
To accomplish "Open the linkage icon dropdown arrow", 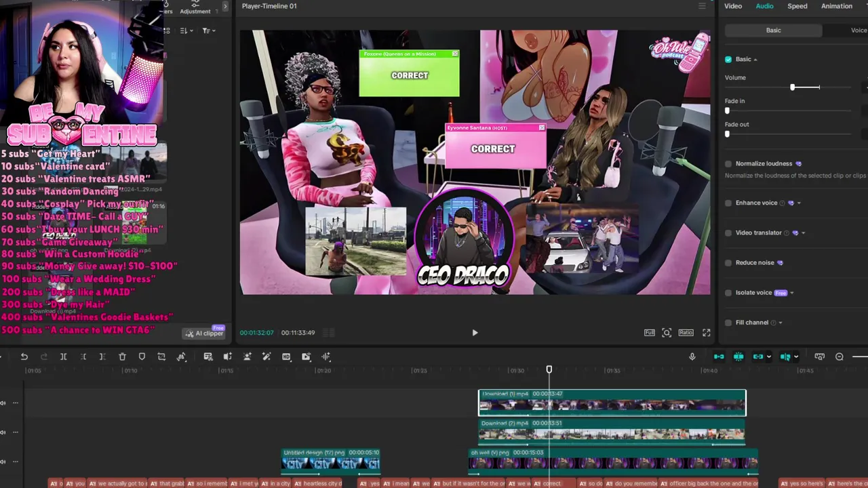I will [x=768, y=357].
